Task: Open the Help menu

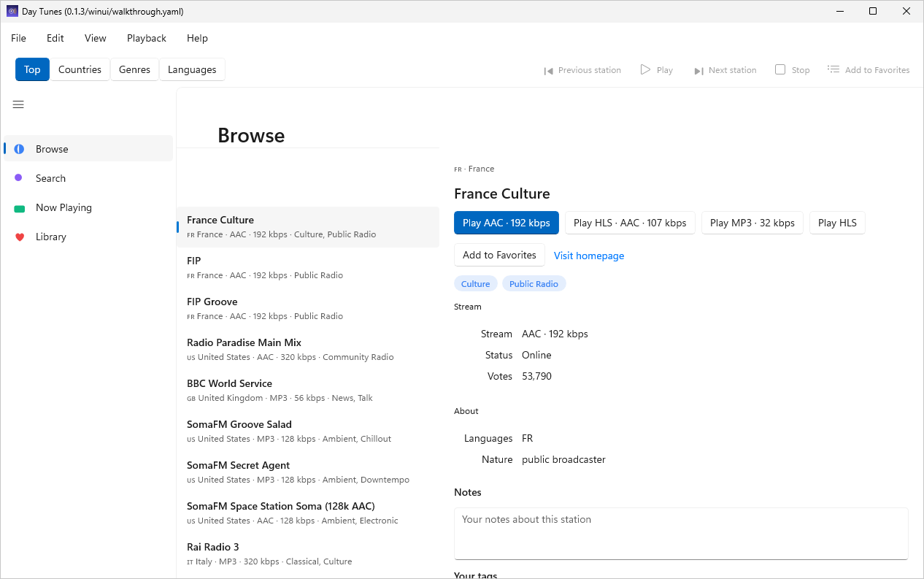Action: 197,38
